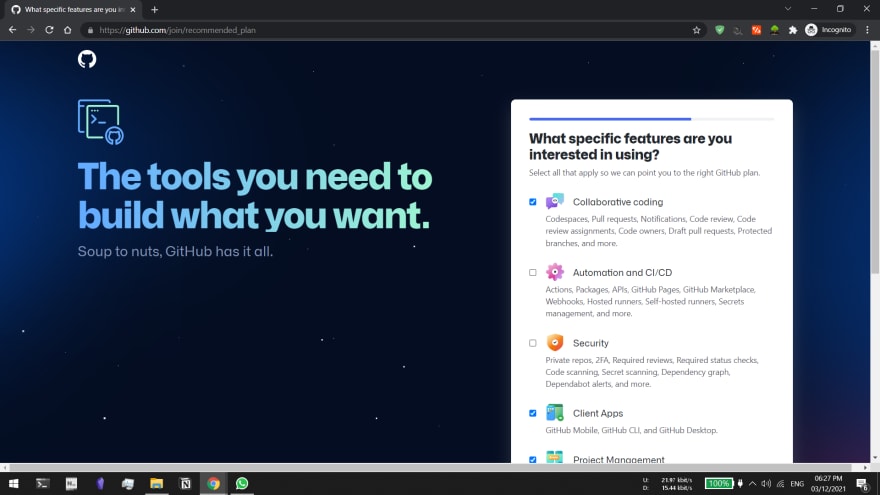Viewport: 880px width, 495px height.
Task: Click the browser forward arrow
Action: tap(31, 30)
